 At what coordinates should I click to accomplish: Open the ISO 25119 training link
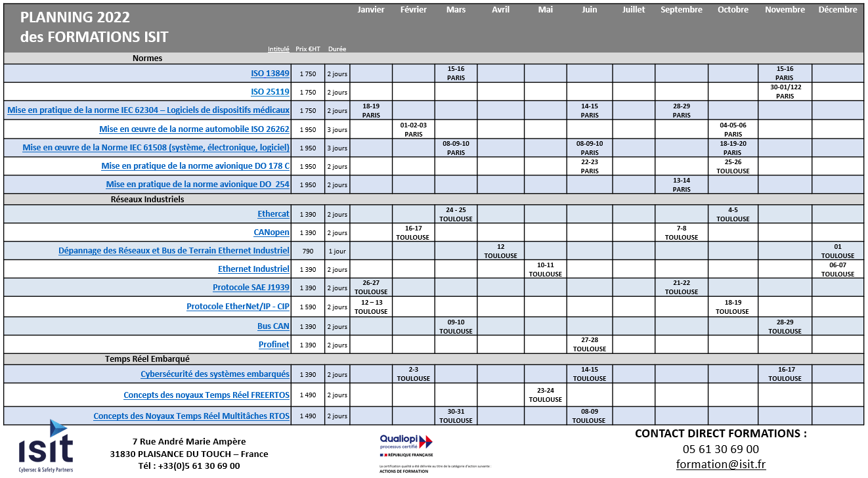click(x=270, y=92)
